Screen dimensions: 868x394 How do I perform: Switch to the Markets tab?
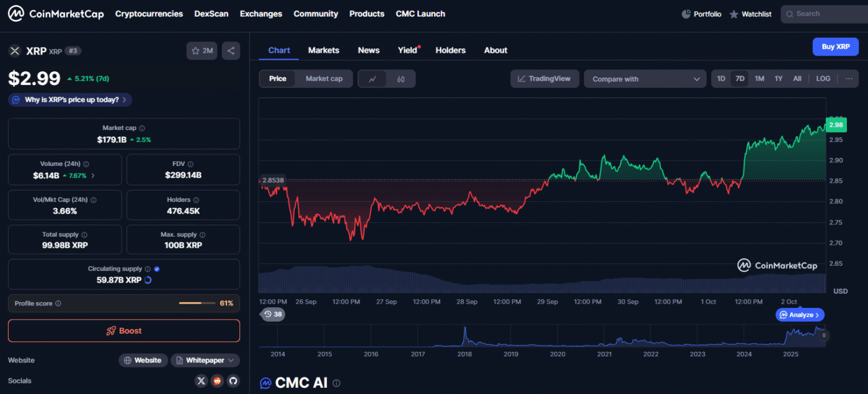[324, 50]
